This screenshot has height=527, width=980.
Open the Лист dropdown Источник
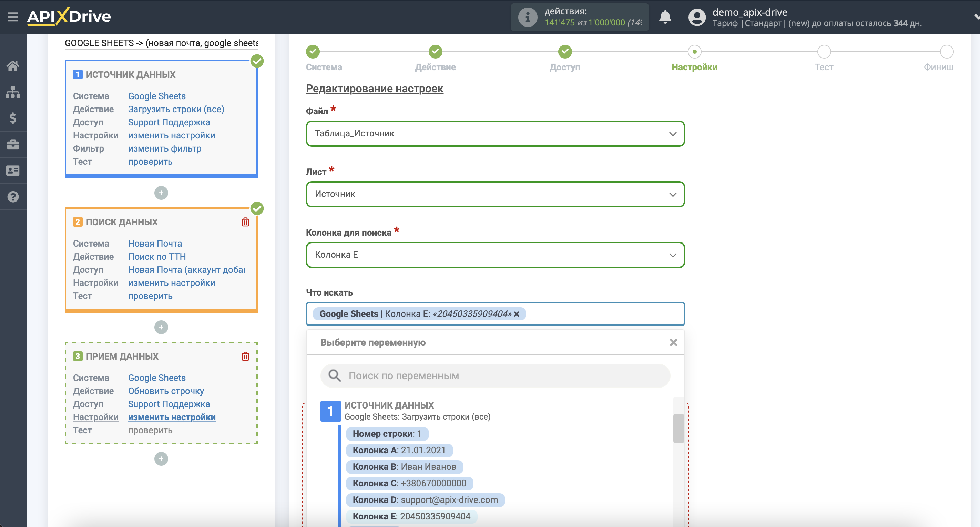pos(495,194)
